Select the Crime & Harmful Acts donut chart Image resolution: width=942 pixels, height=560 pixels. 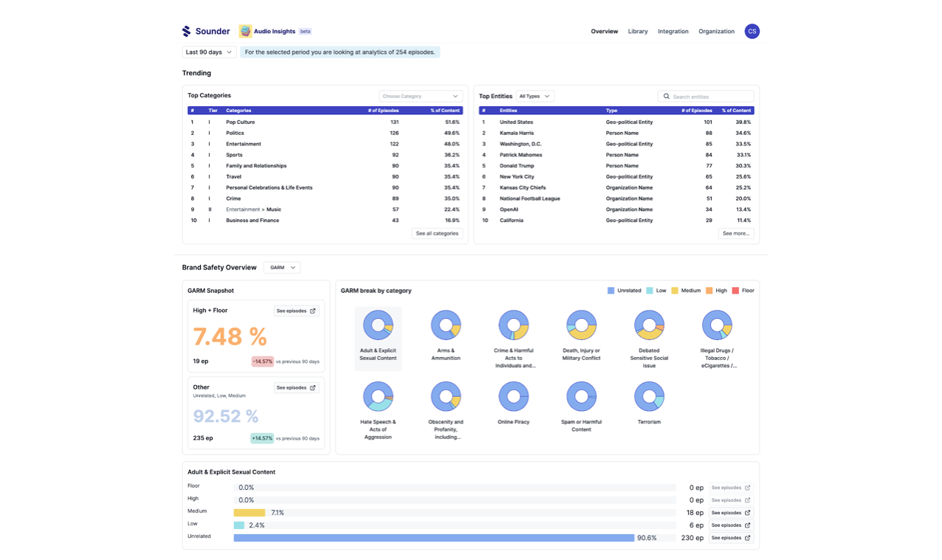coord(514,325)
